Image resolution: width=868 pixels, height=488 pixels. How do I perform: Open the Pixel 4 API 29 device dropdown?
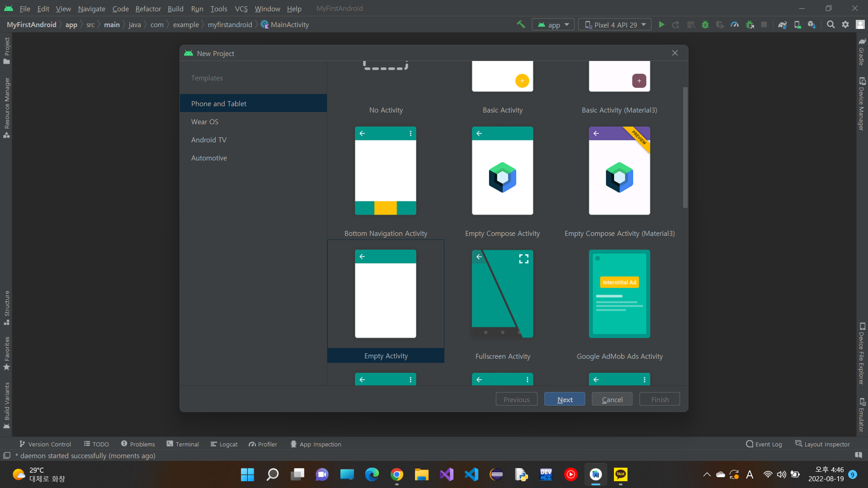[615, 25]
